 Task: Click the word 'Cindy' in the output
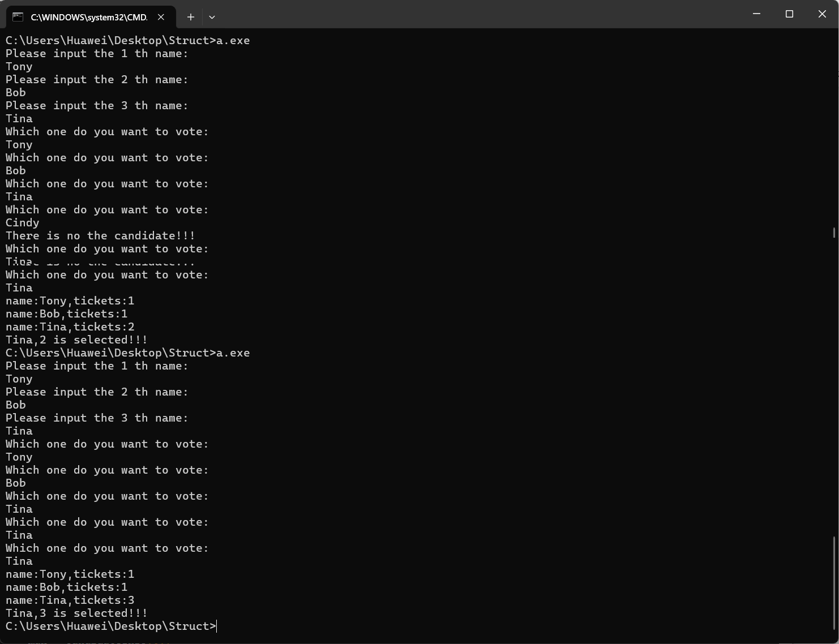click(x=23, y=222)
